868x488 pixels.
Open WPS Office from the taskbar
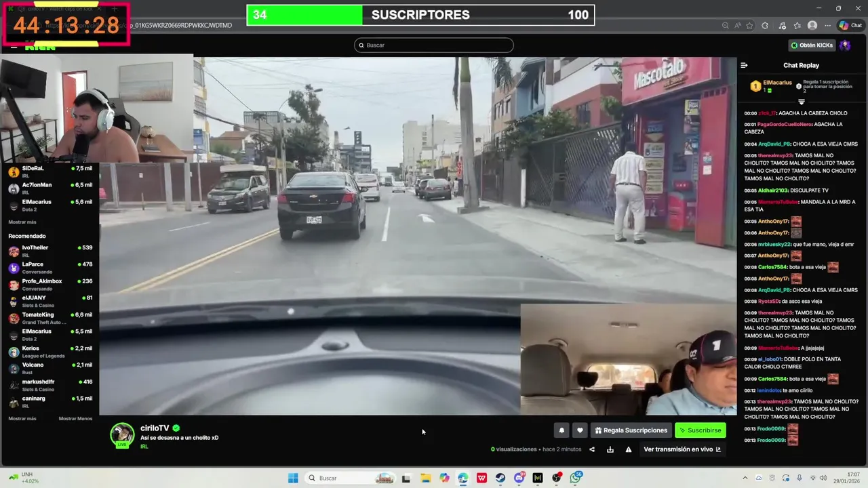point(481,478)
